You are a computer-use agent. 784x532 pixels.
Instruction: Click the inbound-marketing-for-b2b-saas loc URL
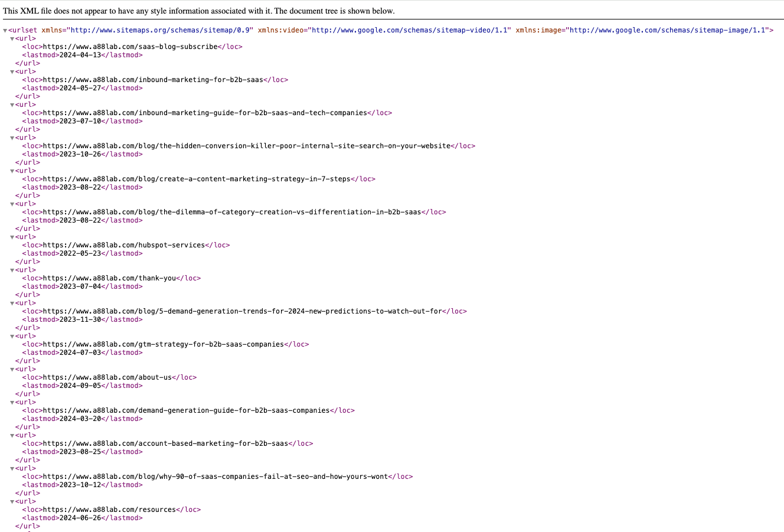click(x=153, y=80)
